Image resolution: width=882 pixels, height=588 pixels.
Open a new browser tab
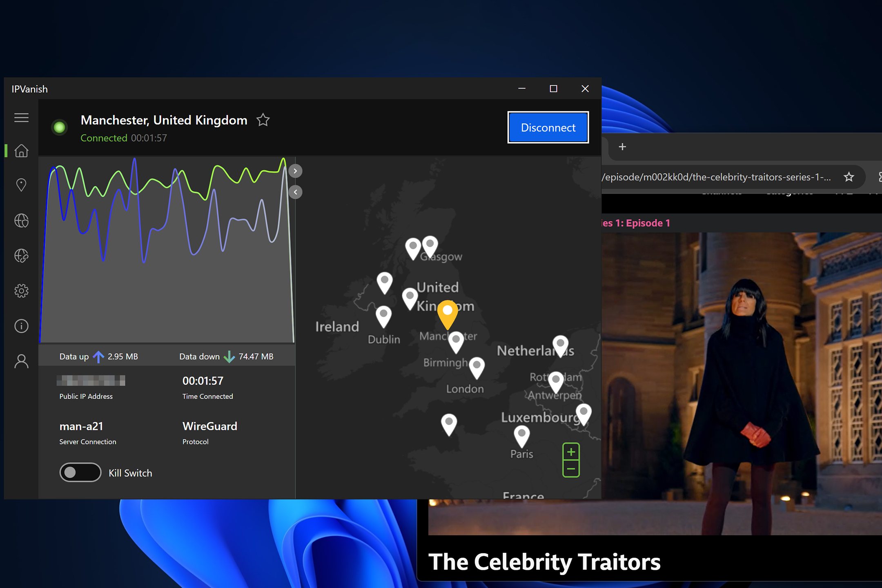(x=622, y=147)
